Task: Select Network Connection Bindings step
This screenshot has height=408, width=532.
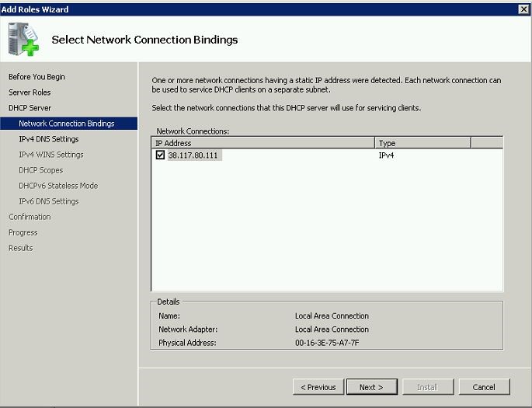Action: point(69,124)
